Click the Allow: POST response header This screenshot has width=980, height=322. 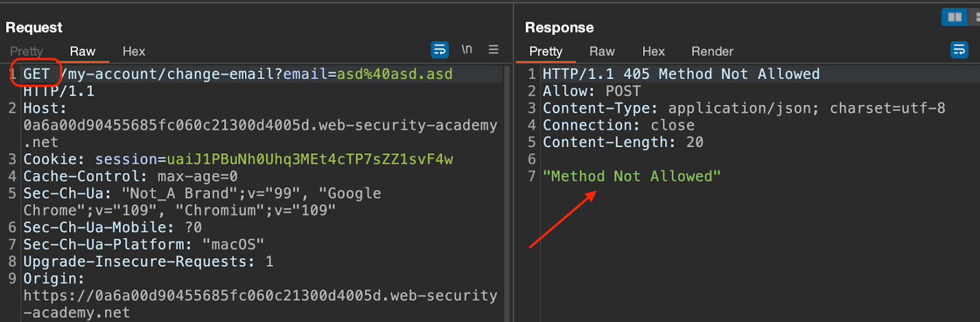[592, 91]
